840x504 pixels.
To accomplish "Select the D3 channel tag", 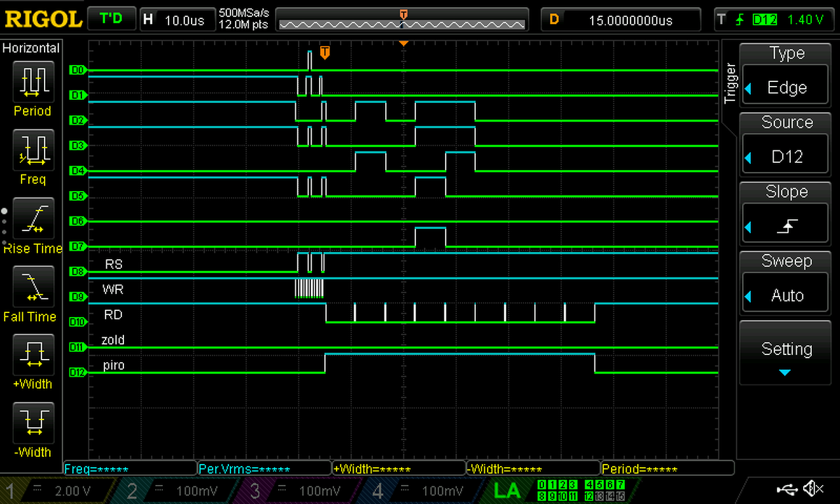I will (77, 145).
